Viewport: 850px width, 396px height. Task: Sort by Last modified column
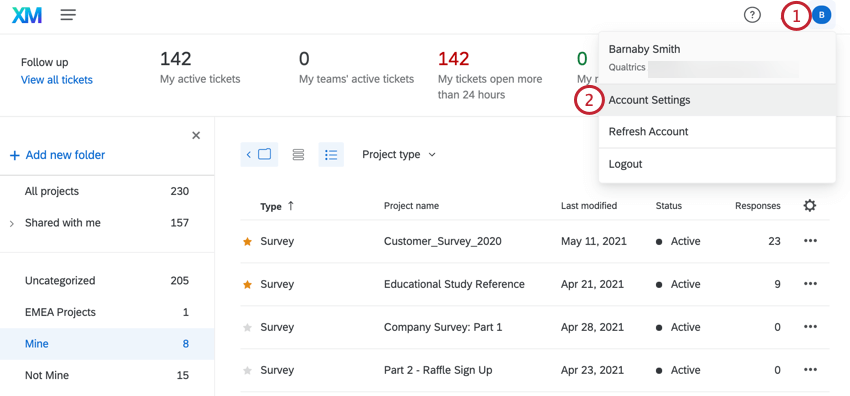click(x=589, y=206)
